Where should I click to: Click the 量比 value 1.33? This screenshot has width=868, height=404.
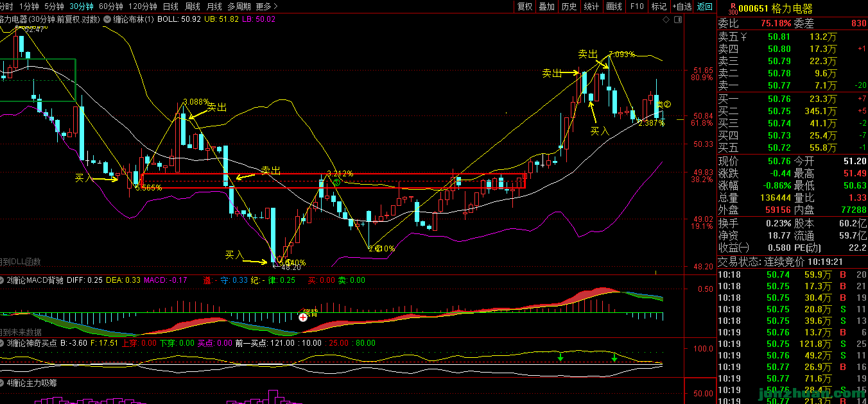857,198
